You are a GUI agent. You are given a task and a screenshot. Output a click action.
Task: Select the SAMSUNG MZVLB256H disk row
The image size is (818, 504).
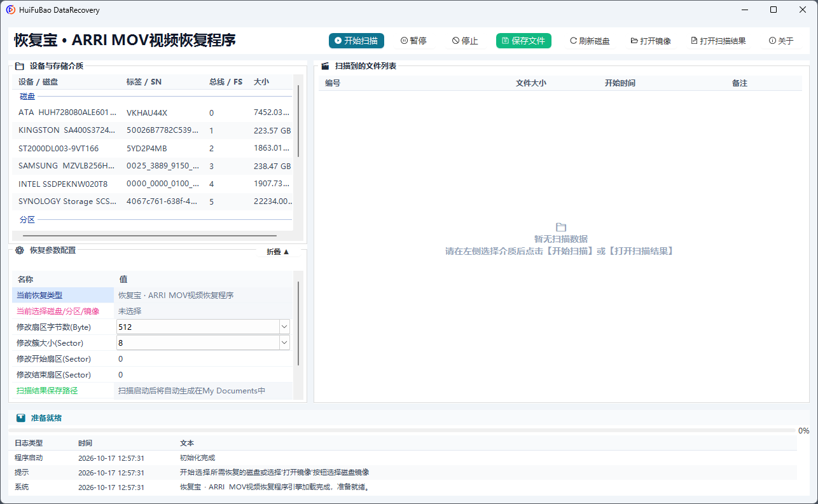point(153,166)
